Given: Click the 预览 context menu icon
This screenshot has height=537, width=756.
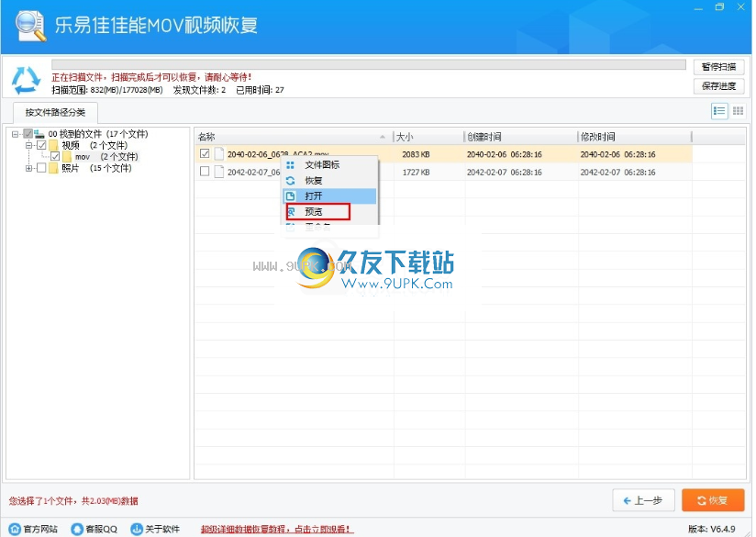Looking at the screenshot, I should (x=291, y=211).
